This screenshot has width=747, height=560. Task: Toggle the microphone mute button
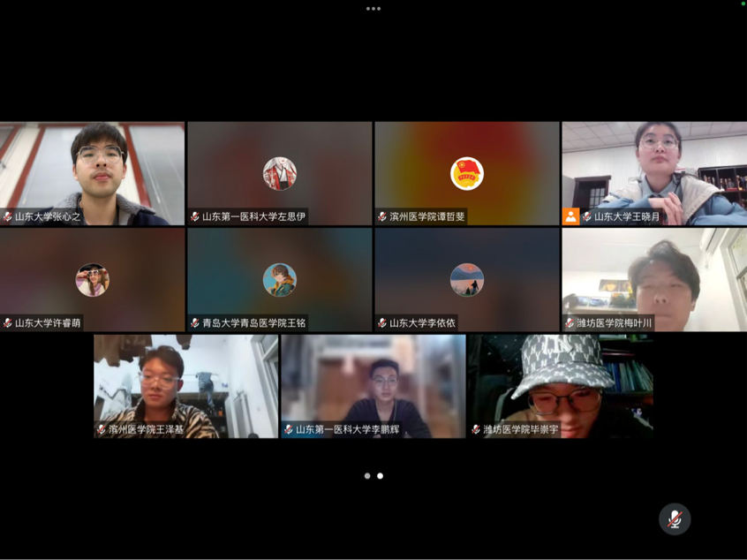point(675,519)
